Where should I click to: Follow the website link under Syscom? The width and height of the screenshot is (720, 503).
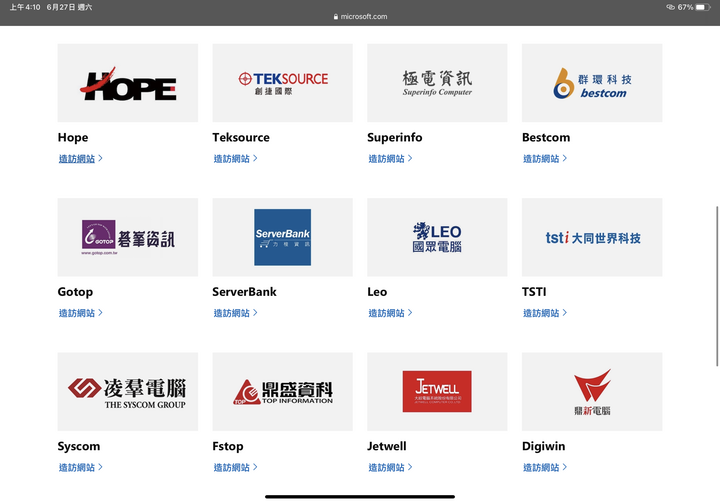click(80, 467)
